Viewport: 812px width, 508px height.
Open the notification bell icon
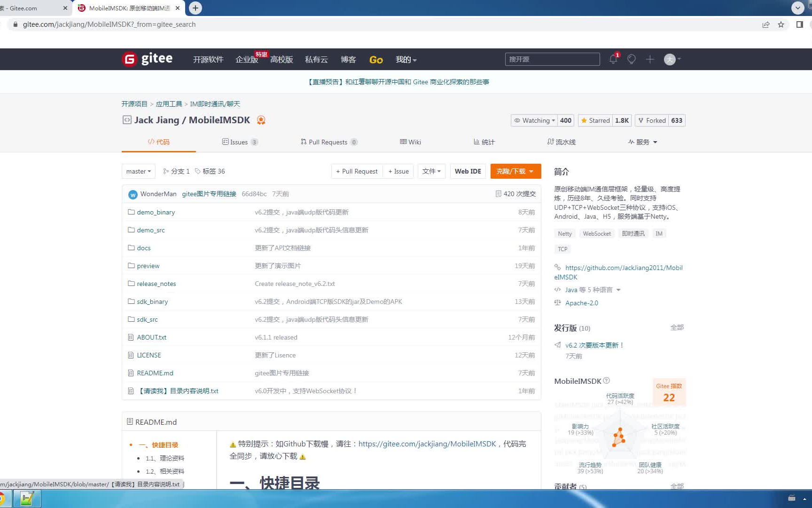click(x=613, y=59)
